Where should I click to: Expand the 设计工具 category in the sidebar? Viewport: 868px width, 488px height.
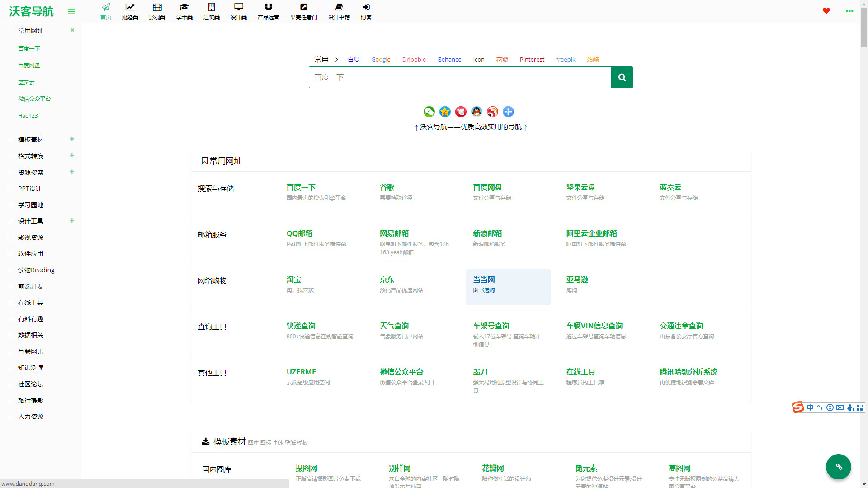72,221
